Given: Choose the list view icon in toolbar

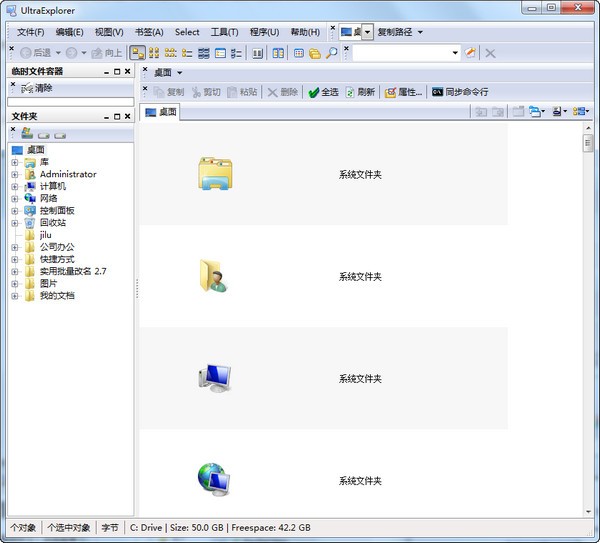Looking at the screenshot, I should [187, 53].
